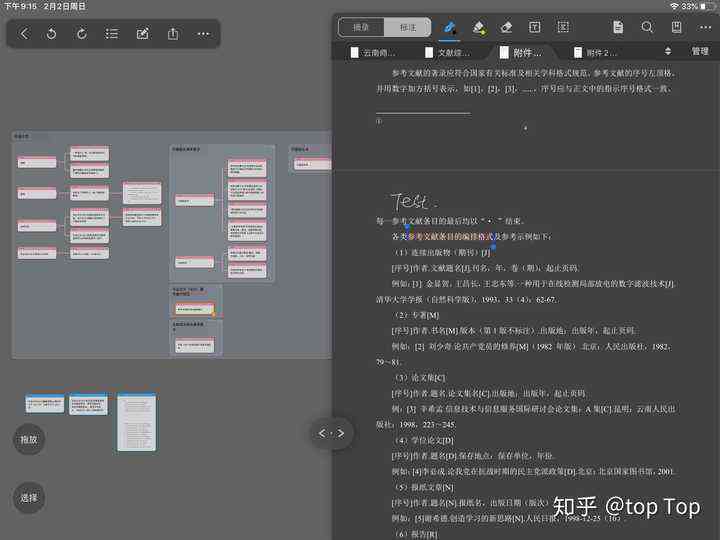The height and width of the screenshot is (540, 720).
Task: Open the tall document page thumbnail card
Action: (136, 422)
